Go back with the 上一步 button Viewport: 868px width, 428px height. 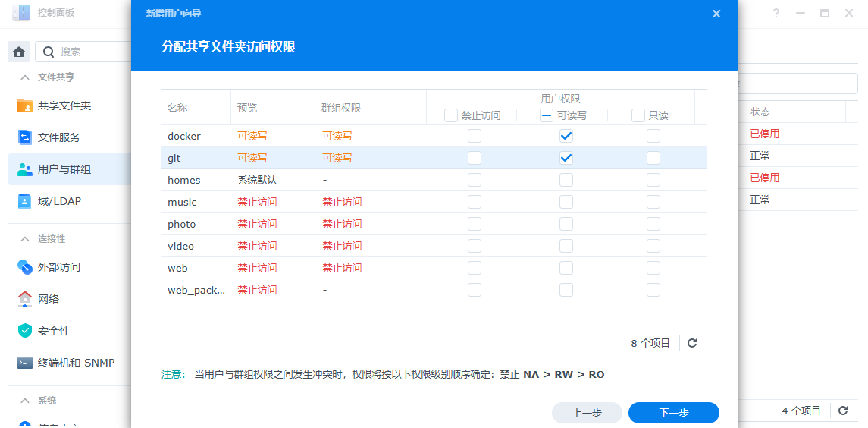[x=587, y=413]
